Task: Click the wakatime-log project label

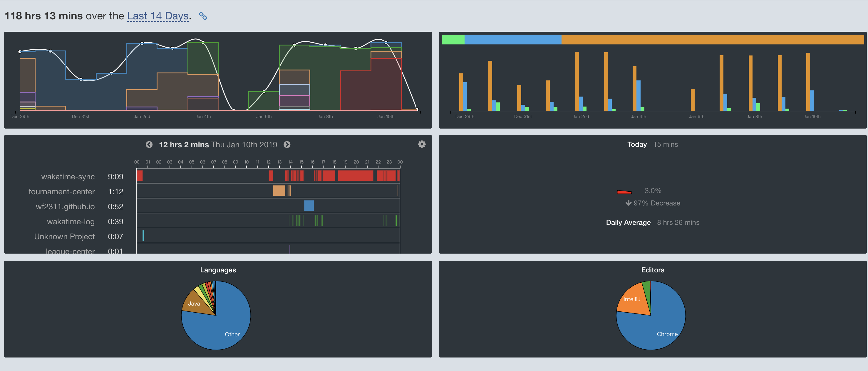Action: (x=71, y=222)
